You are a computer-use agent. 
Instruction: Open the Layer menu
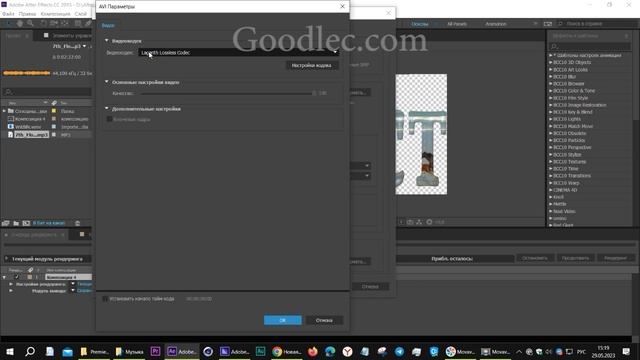(x=81, y=14)
